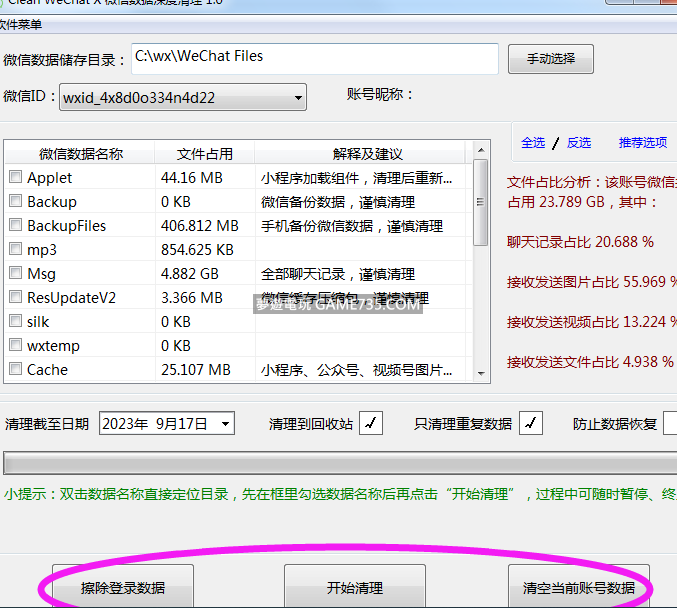
Task: Click the 反选 invert selection link
Action: [579, 143]
